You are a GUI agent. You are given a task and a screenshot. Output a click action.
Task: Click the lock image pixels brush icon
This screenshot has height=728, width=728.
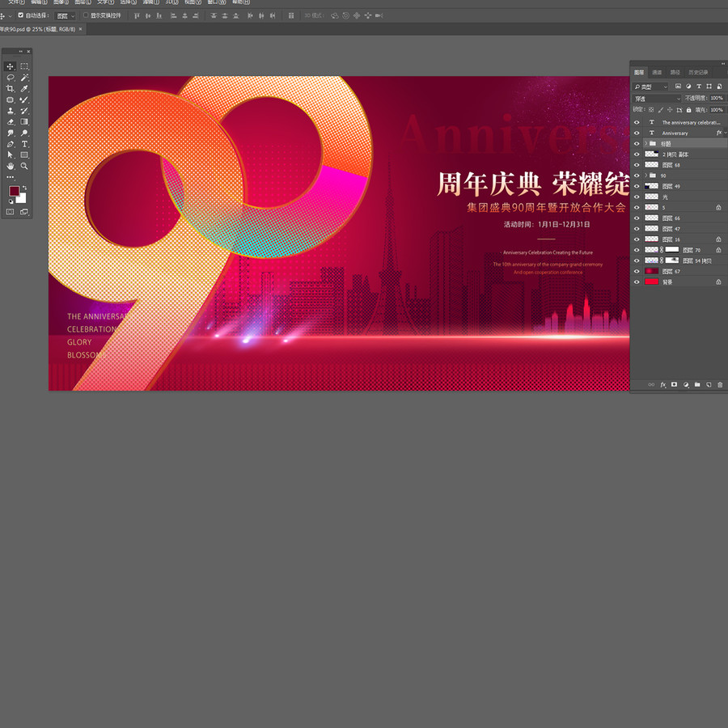(661, 110)
